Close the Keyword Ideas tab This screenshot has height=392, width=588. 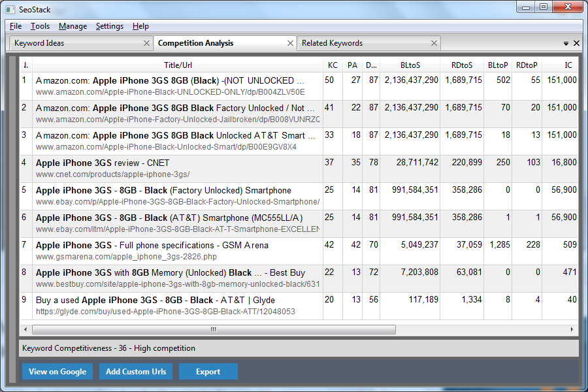146,44
